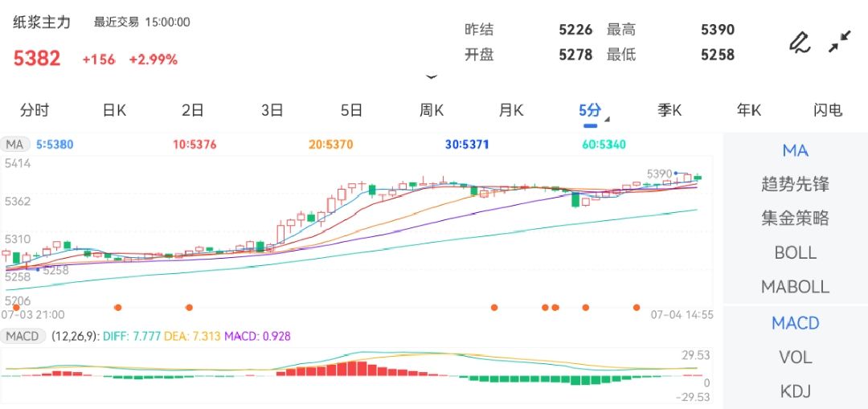
Task: Click the 07-03 21:00 start time label
Action: point(33,315)
